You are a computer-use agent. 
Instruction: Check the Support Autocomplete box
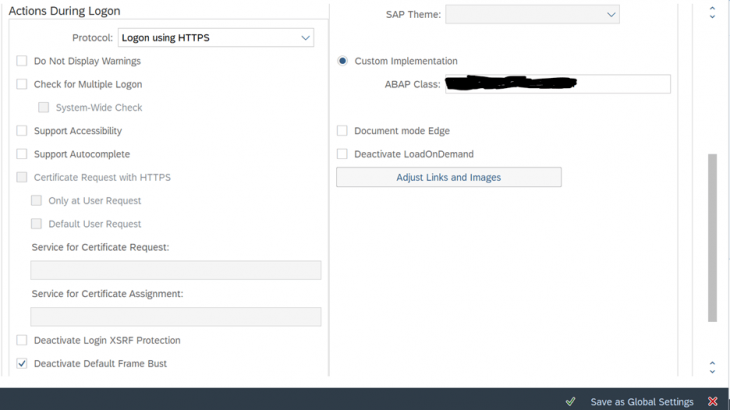(x=21, y=154)
